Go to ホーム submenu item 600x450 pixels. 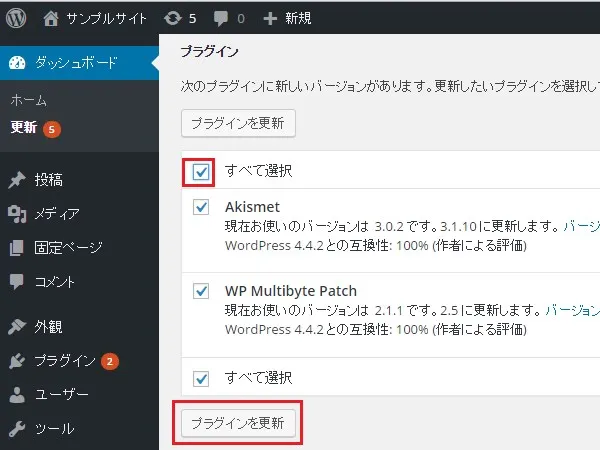[29, 100]
